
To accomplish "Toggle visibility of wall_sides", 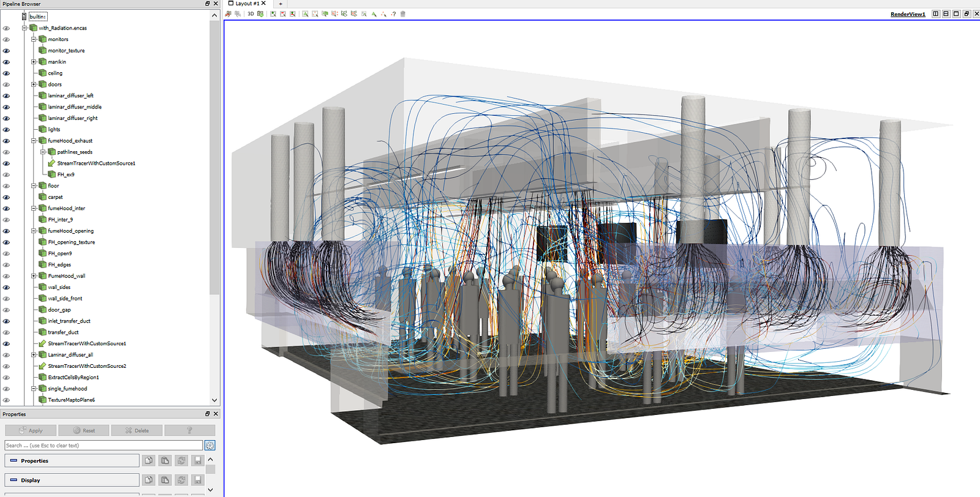I will tap(6, 287).
